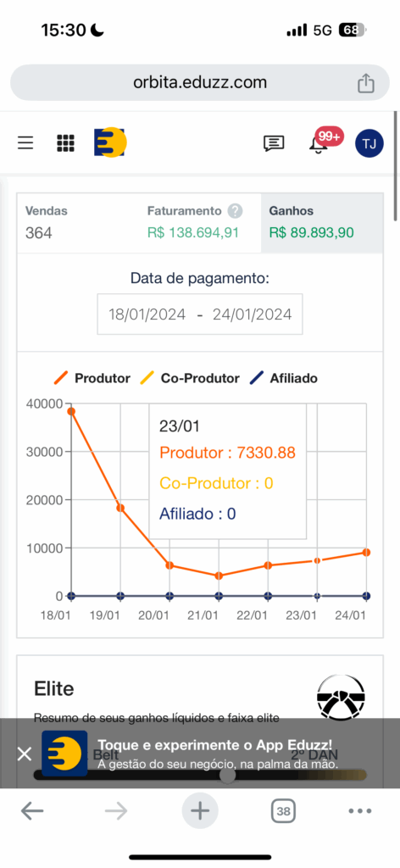Viewport: 400px width, 868px height.
Task: Toggle the Co-Produtor series in chart legend
Action: click(x=189, y=378)
